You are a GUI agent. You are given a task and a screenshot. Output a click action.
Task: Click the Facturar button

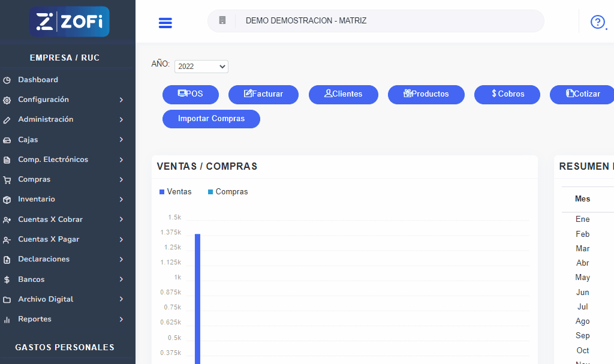(x=263, y=94)
